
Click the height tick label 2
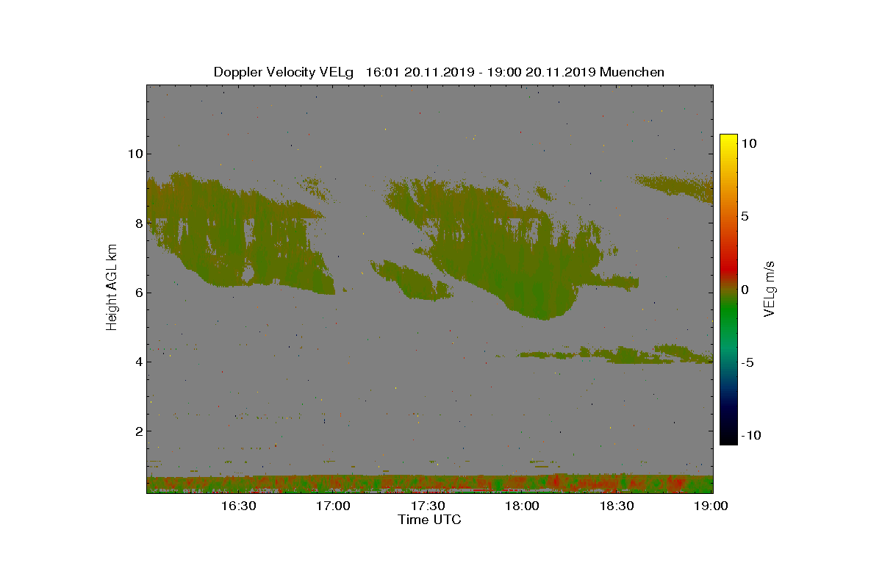tap(137, 431)
